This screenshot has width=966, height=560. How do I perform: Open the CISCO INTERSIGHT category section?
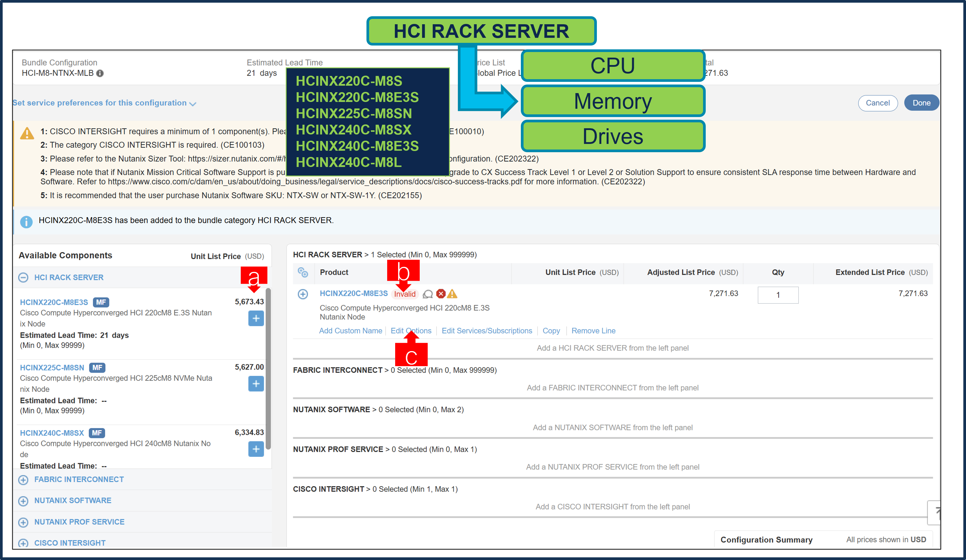pyautogui.click(x=23, y=543)
